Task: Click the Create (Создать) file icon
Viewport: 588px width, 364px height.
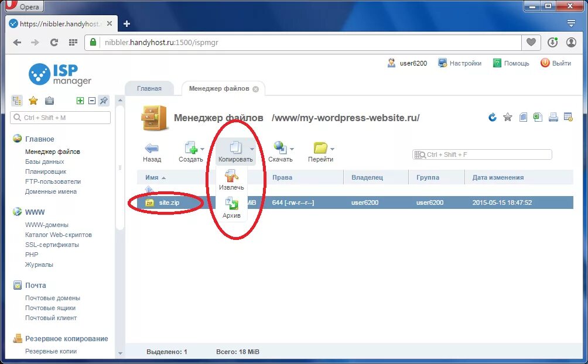Action: pyautogui.click(x=191, y=147)
